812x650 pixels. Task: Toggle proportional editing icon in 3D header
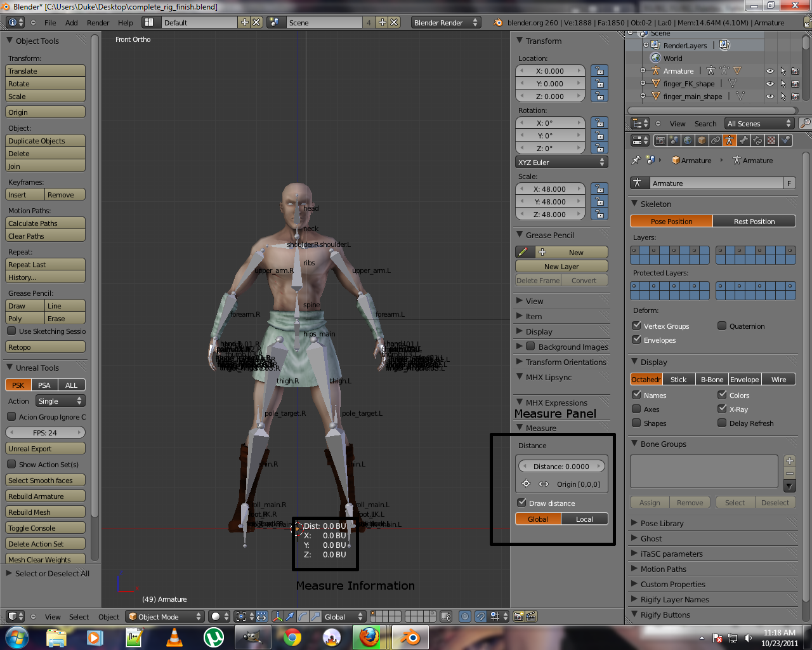pyautogui.click(x=465, y=616)
